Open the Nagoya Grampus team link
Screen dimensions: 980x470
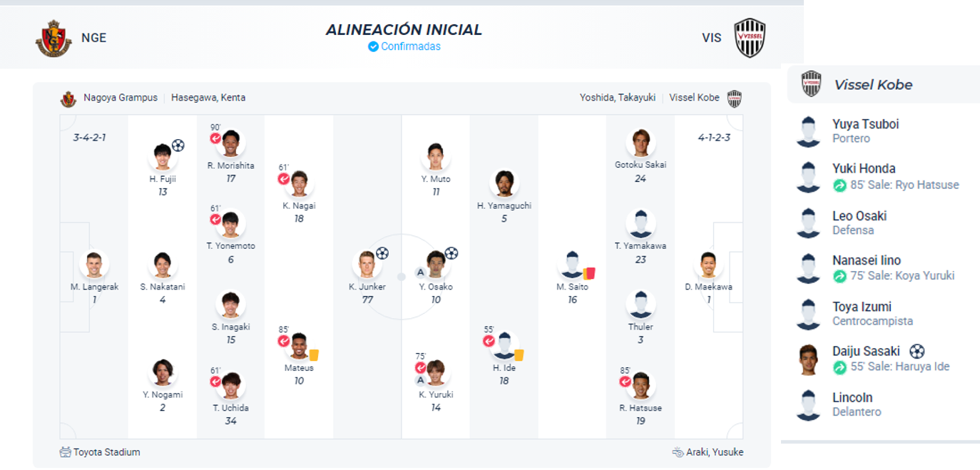click(120, 98)
